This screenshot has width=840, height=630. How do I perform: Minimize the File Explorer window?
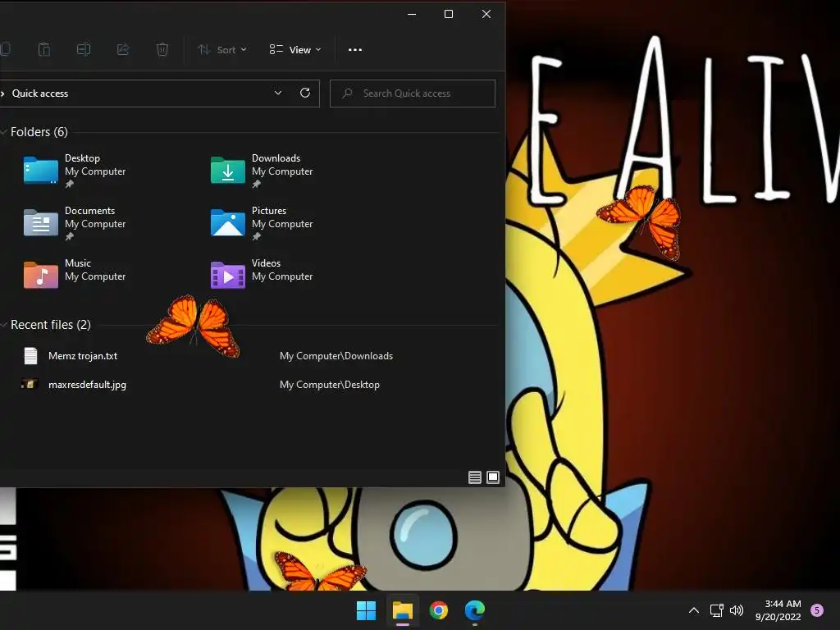[412, 14]
